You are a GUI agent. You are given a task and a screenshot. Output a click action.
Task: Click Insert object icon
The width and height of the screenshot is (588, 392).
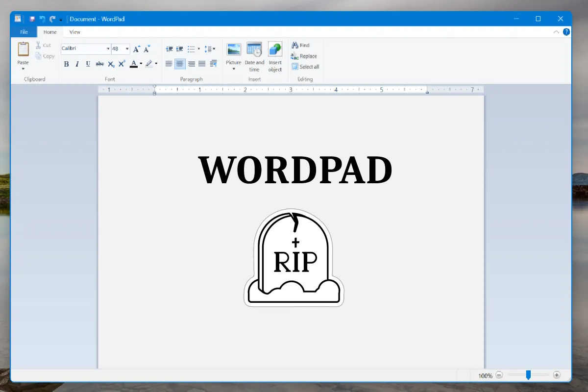(x=275, y=49)
